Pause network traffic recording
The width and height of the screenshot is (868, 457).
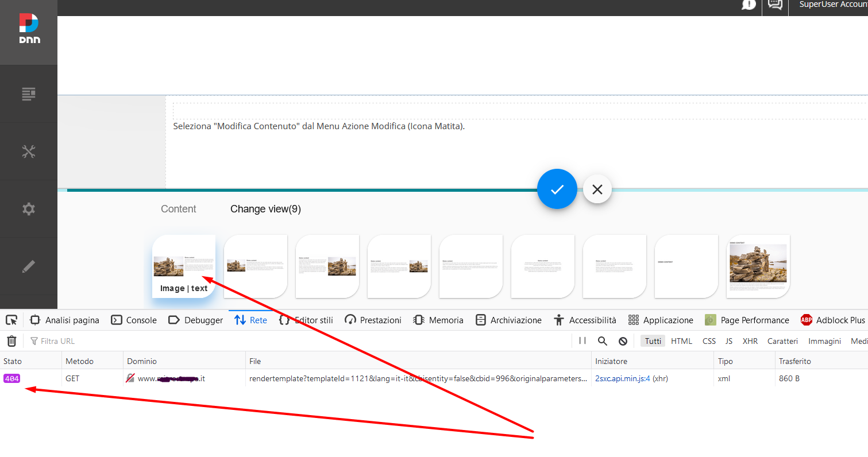582,340
